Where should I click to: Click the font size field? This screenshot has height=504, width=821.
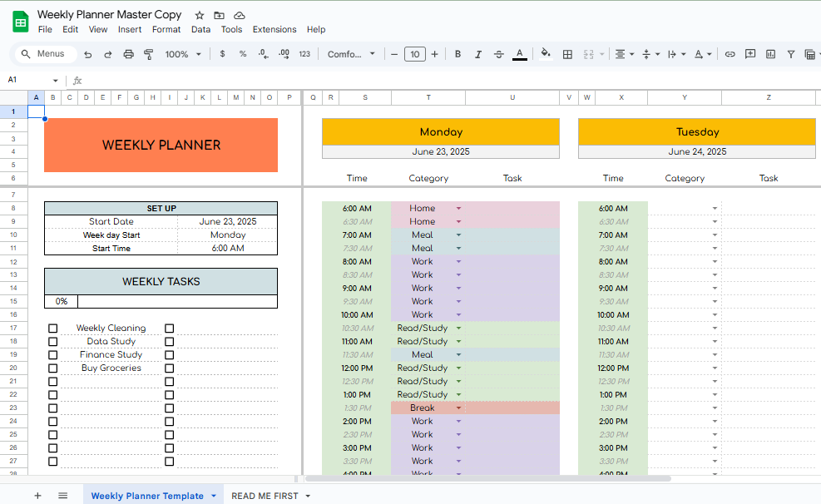pyautogui.click(x=415, y=54)
